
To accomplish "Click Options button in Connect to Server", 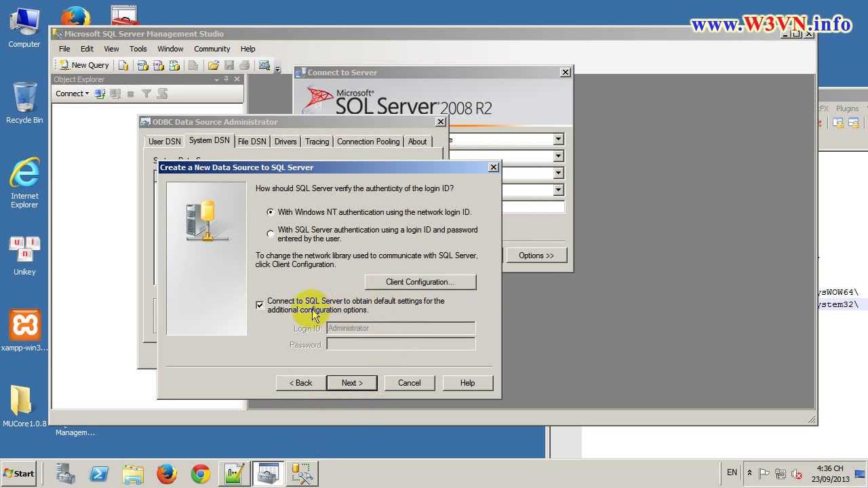I will pos(536,256).
